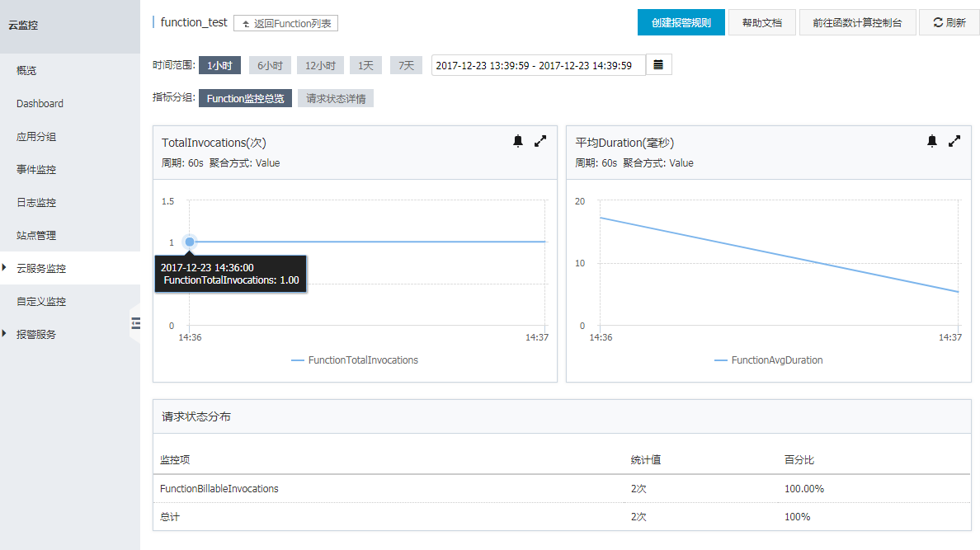The image size is (980, 550).
Task: Open the calendar date picker icon
Action: point(658,65)
